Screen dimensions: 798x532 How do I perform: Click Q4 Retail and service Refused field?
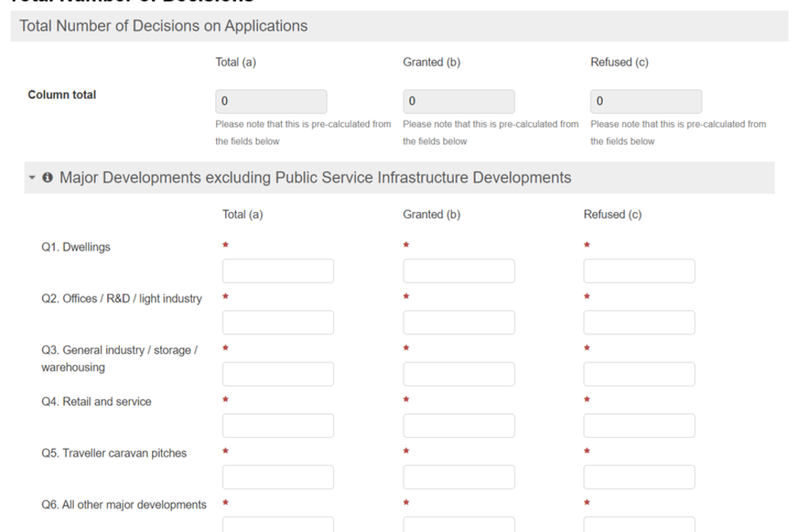point(638,426)
